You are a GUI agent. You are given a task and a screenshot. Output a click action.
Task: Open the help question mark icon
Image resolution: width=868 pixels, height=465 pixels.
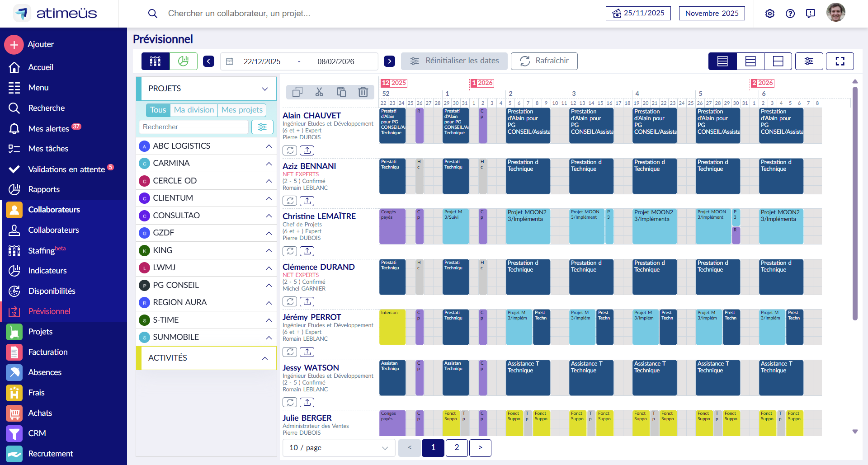coord(790,14)
